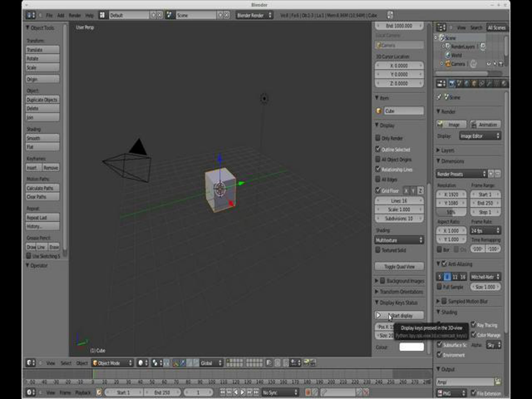Viewport: 532px width, 399px height.
Task: Open the Render menu in the top bar
Action: click(74, 15)
